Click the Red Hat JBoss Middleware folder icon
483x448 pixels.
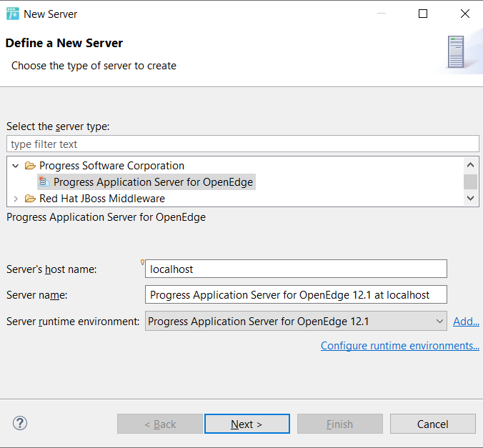coord(30,199)
